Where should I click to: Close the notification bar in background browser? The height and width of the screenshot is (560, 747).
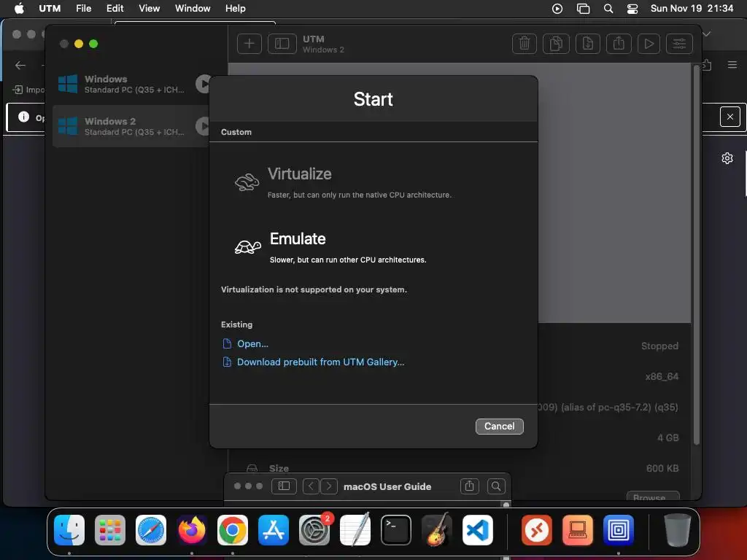coord(729,117)
